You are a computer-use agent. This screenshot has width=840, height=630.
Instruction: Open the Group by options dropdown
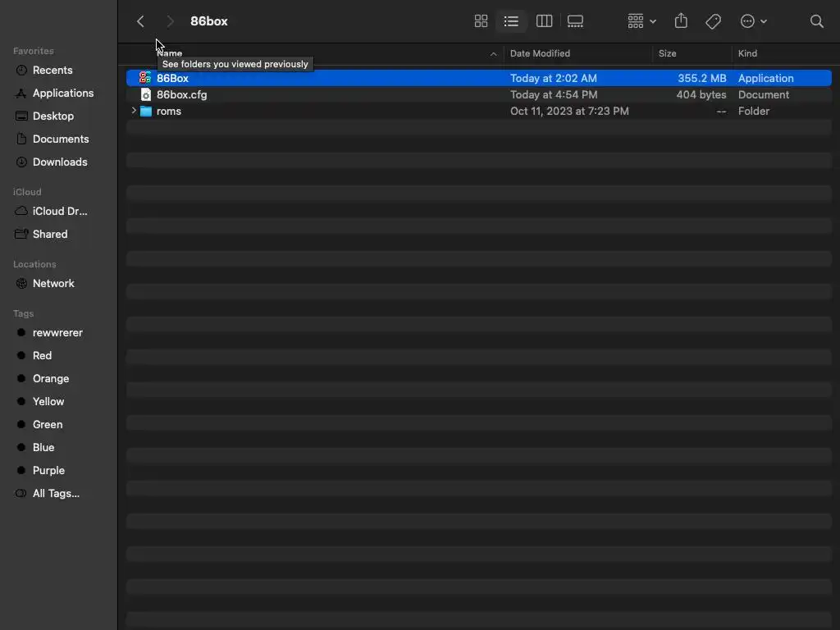click(x=641, y=21)
